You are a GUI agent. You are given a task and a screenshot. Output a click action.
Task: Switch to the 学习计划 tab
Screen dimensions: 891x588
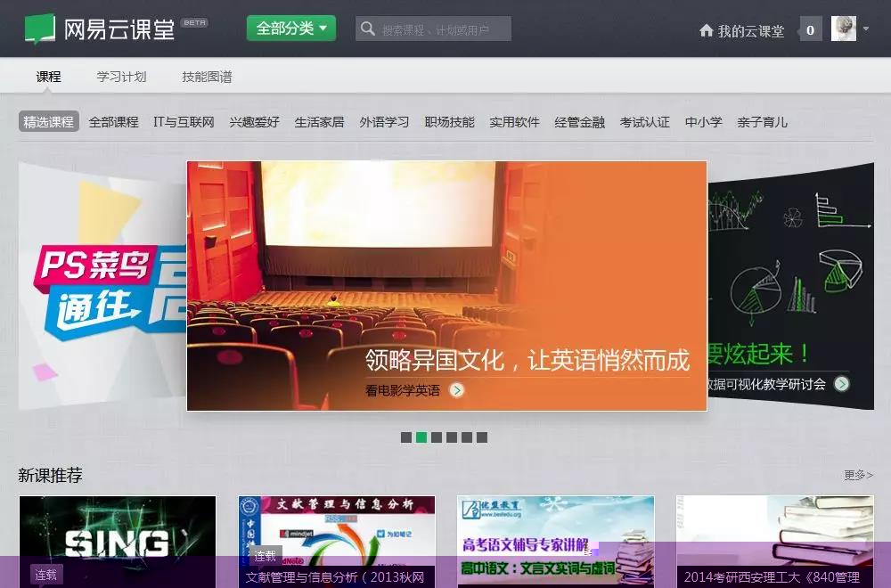[x=121, y=76]
